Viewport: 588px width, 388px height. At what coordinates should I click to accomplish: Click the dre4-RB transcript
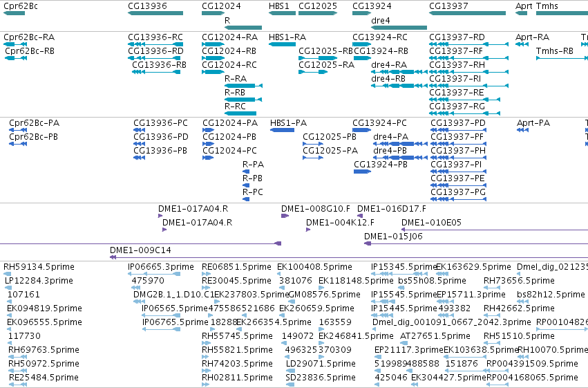tap(388, 79)
